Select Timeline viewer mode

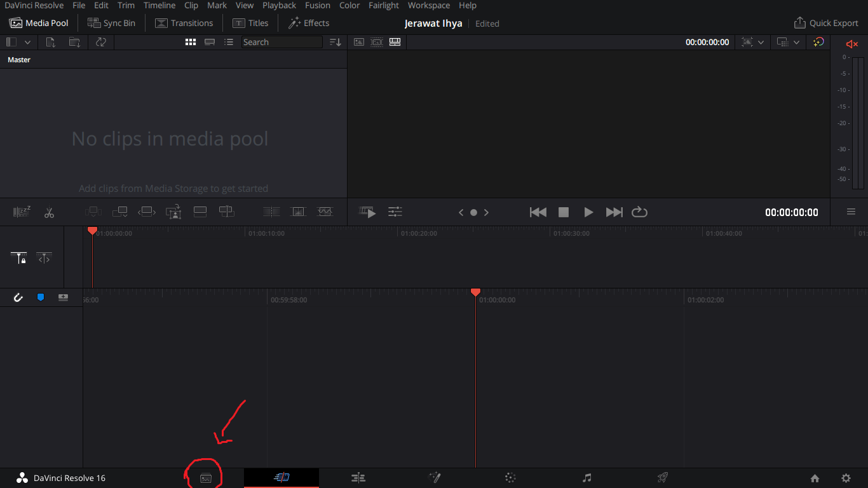(x=395, y=42)
